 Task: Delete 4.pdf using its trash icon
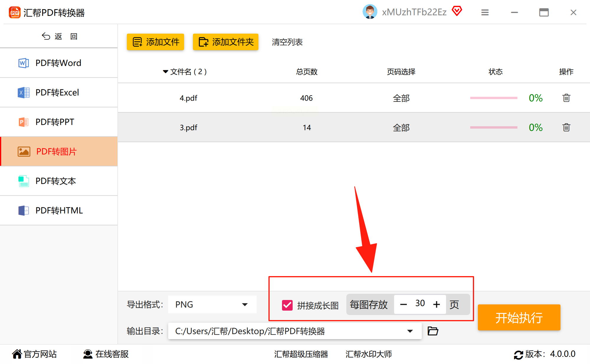(x=566, y=98)
